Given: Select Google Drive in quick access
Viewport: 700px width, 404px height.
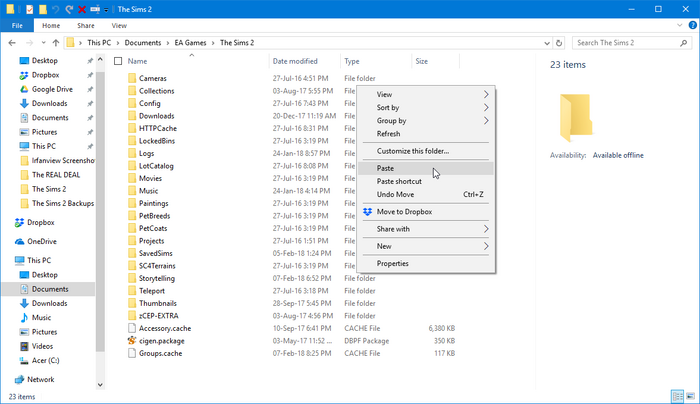Looking at the screenshot, I should pyautogui.click(x=52, y=89).
